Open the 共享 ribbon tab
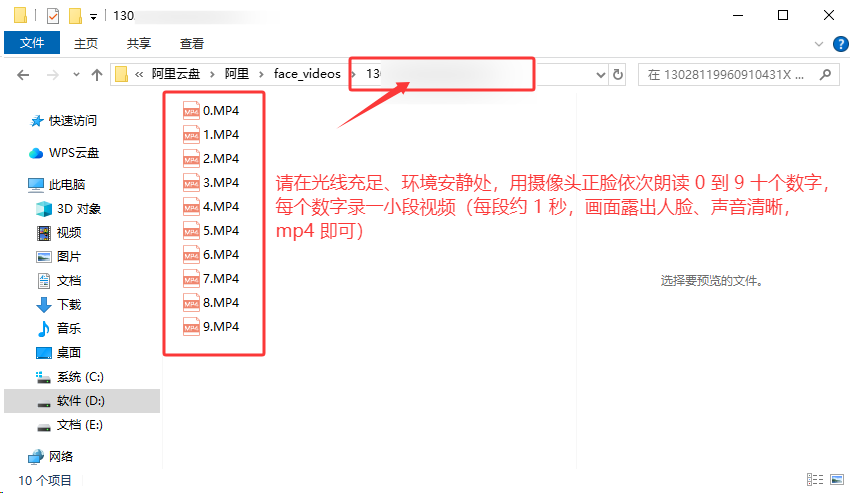Image resolution: width=850 pixels, height=493 pixels. coord(139,43)
